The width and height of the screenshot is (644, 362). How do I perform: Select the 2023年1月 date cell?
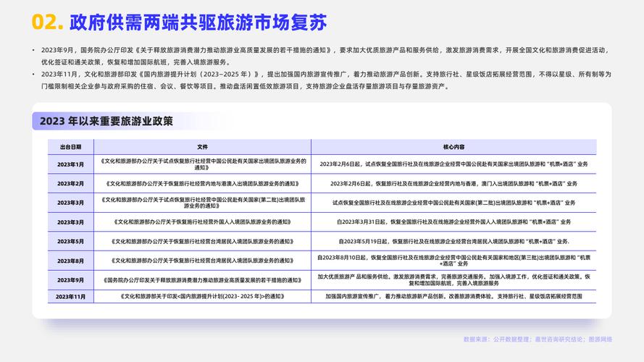click(x=71, y=164)
